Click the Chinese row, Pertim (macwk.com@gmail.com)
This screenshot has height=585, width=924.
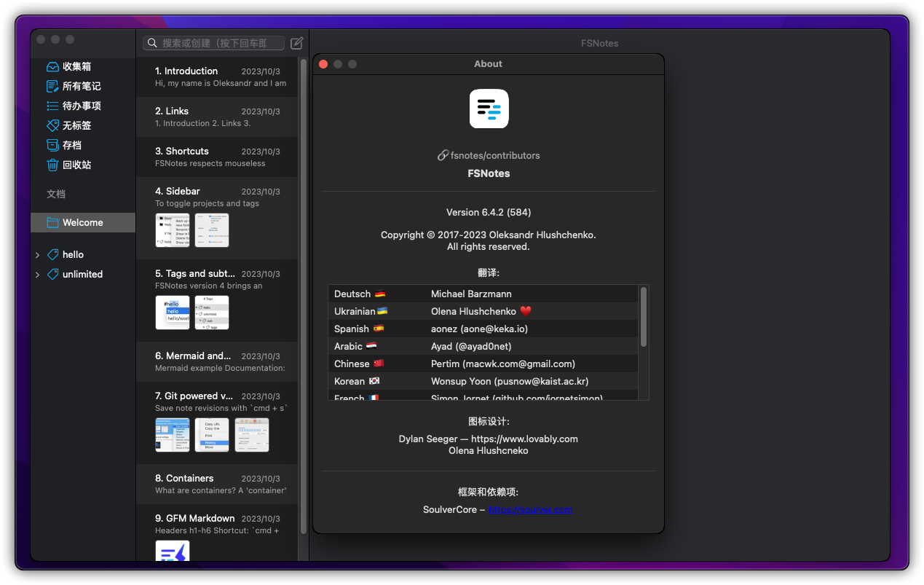[483, 364]
